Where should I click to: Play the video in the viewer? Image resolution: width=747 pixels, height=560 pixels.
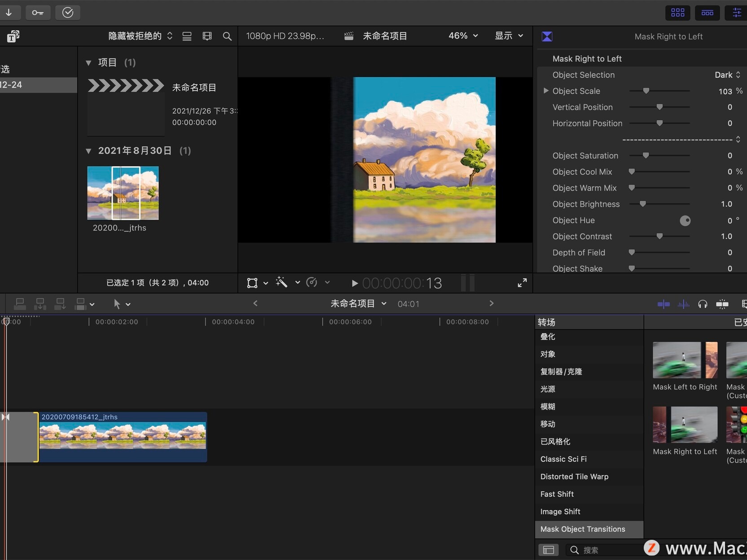[x=354, y=283]
